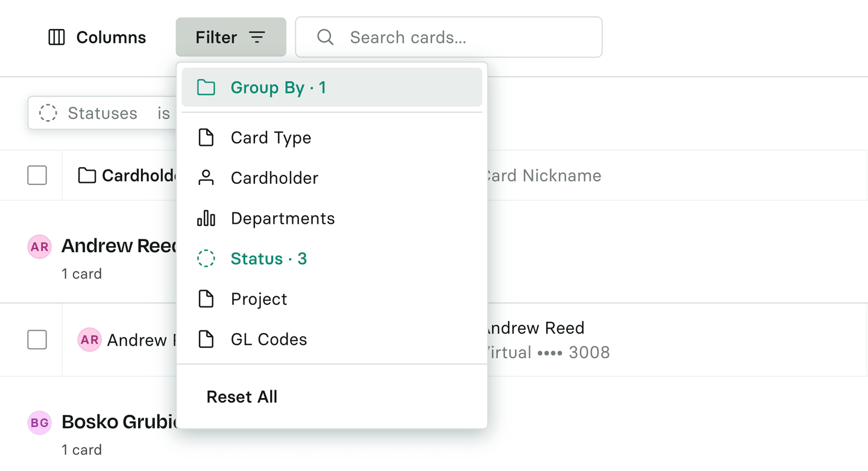Viewport: 868px width, 471px height.
Task: Click the magnifying glass search icon
Action: (x=325, y=37)
